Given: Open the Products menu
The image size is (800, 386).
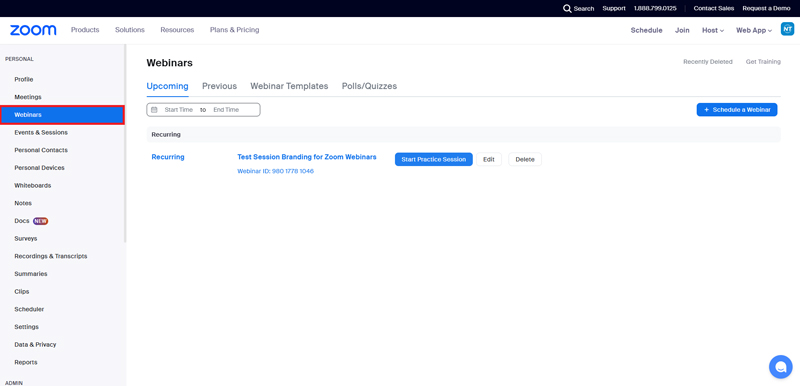Looking at the screenshot, I should (85, 30).
